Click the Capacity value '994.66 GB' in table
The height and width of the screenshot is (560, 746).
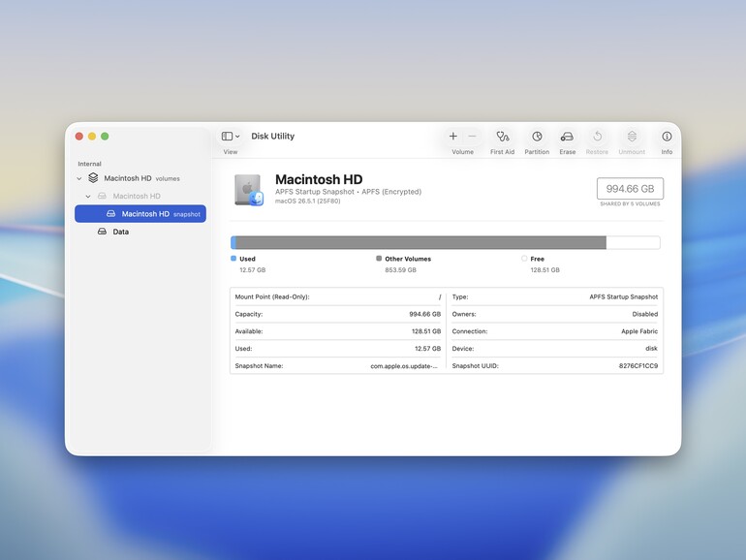click(x=425, y=314)
